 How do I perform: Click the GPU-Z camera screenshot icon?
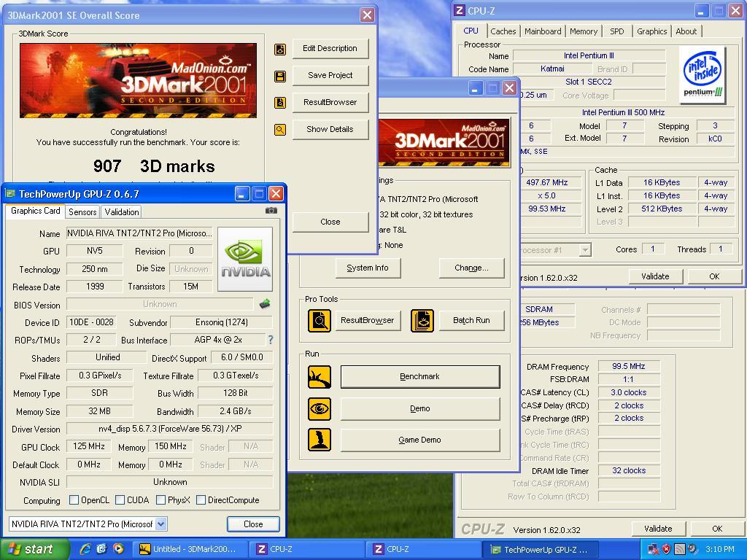[x=271, y=211]
